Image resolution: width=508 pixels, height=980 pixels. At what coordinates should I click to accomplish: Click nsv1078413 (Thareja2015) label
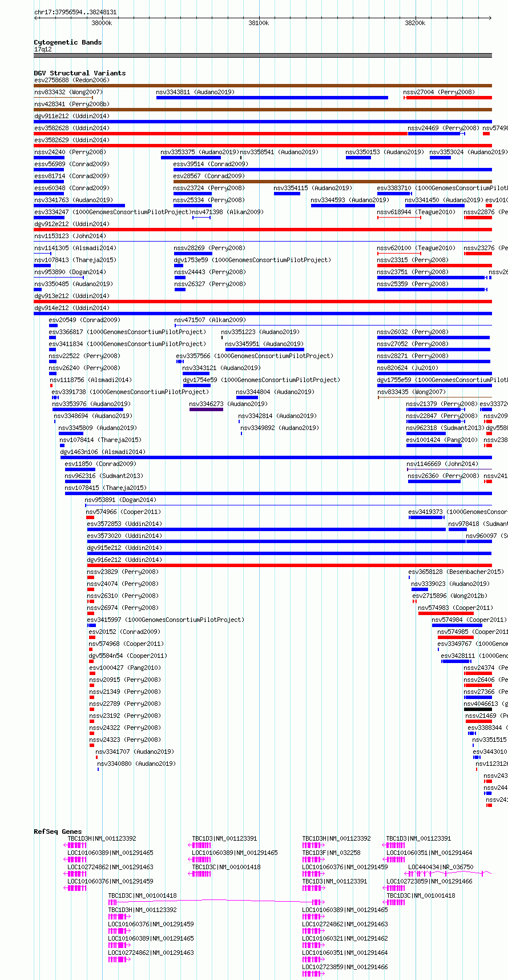(75, 260)
